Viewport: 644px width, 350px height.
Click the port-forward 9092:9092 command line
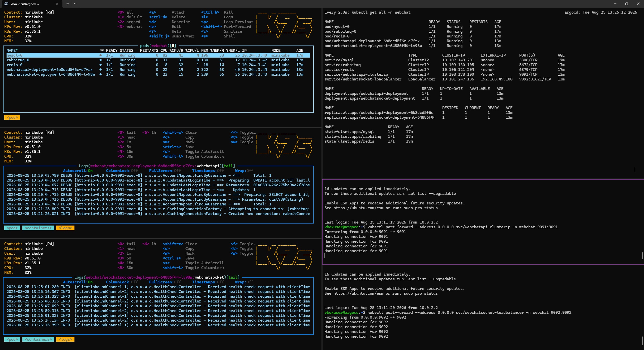[x=448, y=313]
